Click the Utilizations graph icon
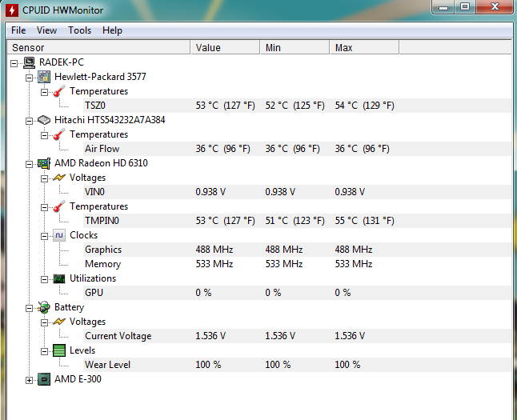517x420 pixels. [x=59, y=278]
